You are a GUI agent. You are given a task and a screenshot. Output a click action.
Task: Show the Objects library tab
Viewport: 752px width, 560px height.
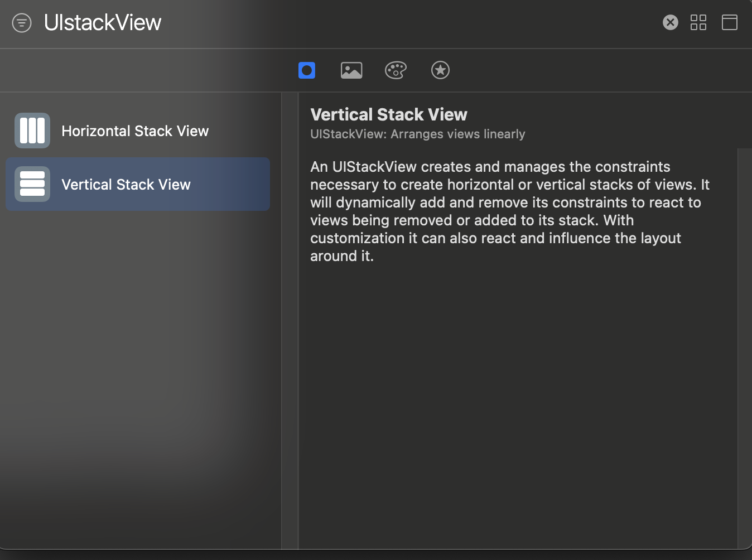coord(307,70)
